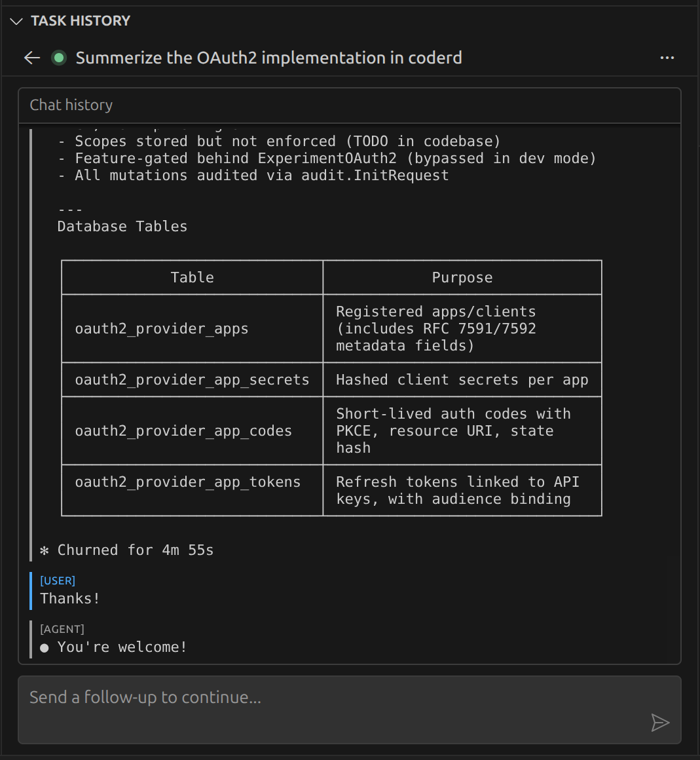Collapse the TASK HISTORY section chevron

(x=16, y=21)
